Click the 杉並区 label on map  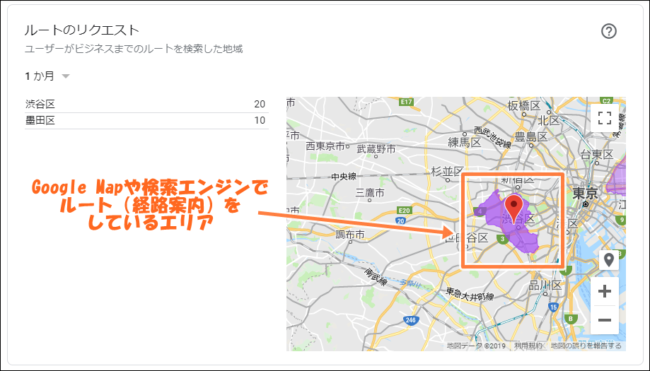447,171
